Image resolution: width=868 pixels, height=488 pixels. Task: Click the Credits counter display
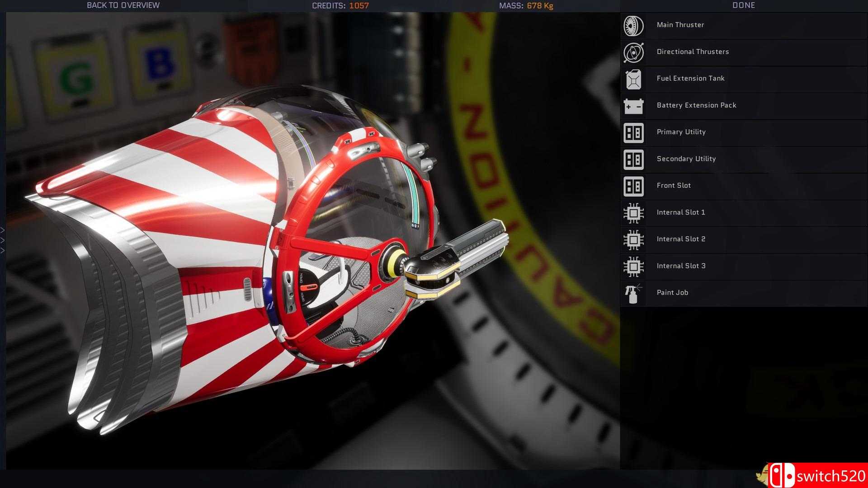pyautogui.click(x=340, y=6)
